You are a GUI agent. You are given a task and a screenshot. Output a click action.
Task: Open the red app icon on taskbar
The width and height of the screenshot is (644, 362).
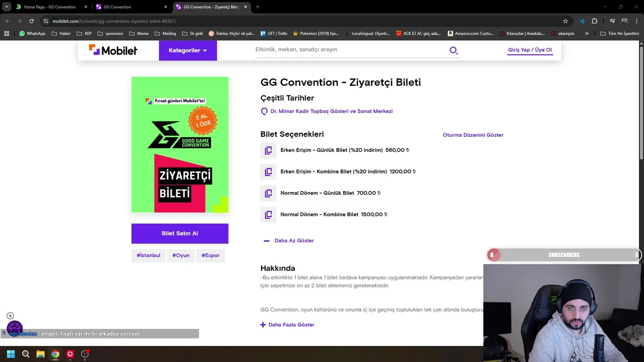click(x=70, y=354)
